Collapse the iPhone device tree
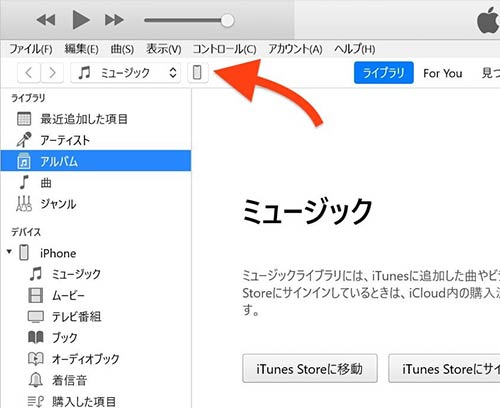500x408 pixels. [x=9, y=252]
